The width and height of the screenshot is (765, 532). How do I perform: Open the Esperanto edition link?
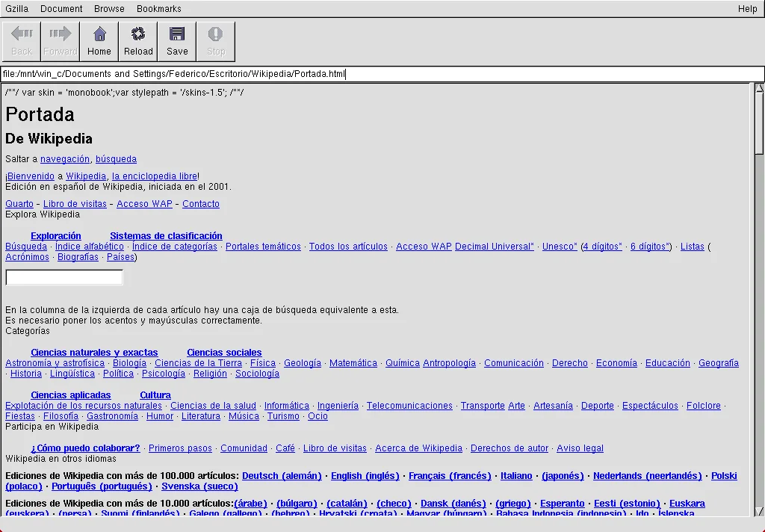[x=562, y=504]
